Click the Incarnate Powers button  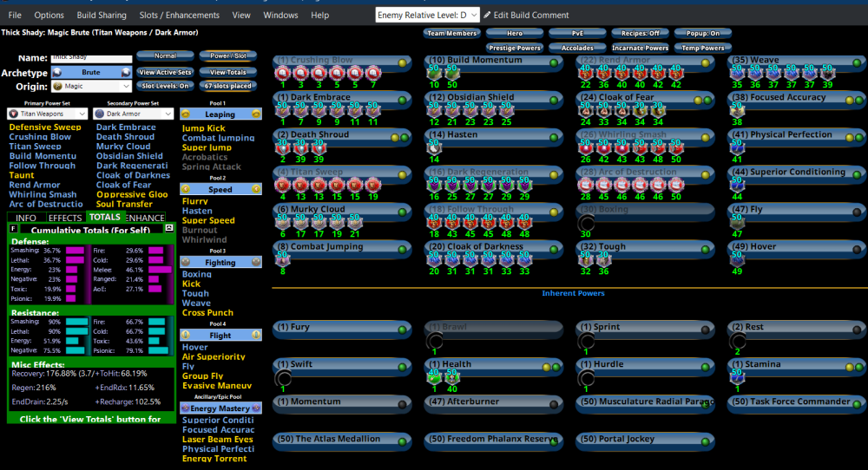(x=641, y=48)
